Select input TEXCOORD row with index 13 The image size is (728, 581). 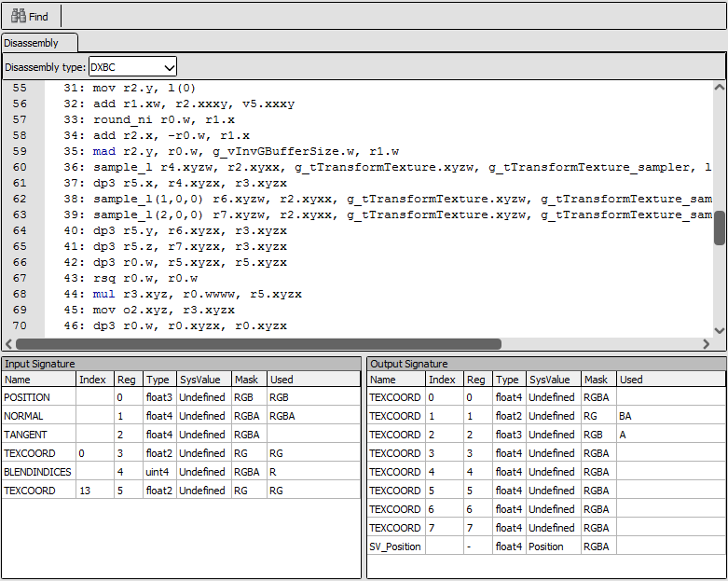click(181, 491)
